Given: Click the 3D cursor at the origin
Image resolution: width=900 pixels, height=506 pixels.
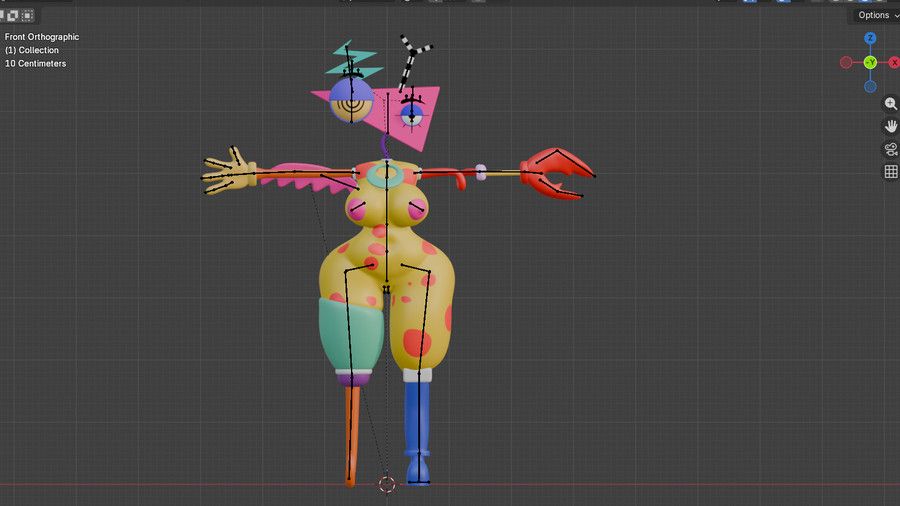Looking at the screenshot, I should click(x=387, y=484).
